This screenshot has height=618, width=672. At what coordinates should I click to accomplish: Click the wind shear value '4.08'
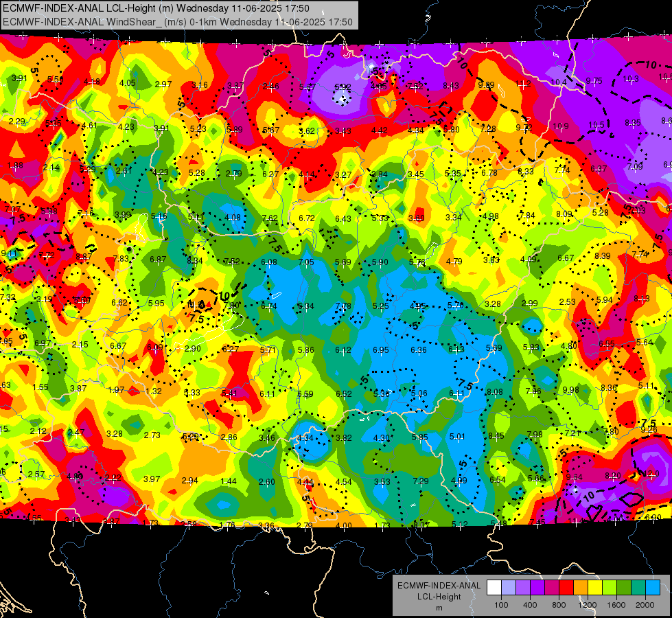[x=233, y=218]
